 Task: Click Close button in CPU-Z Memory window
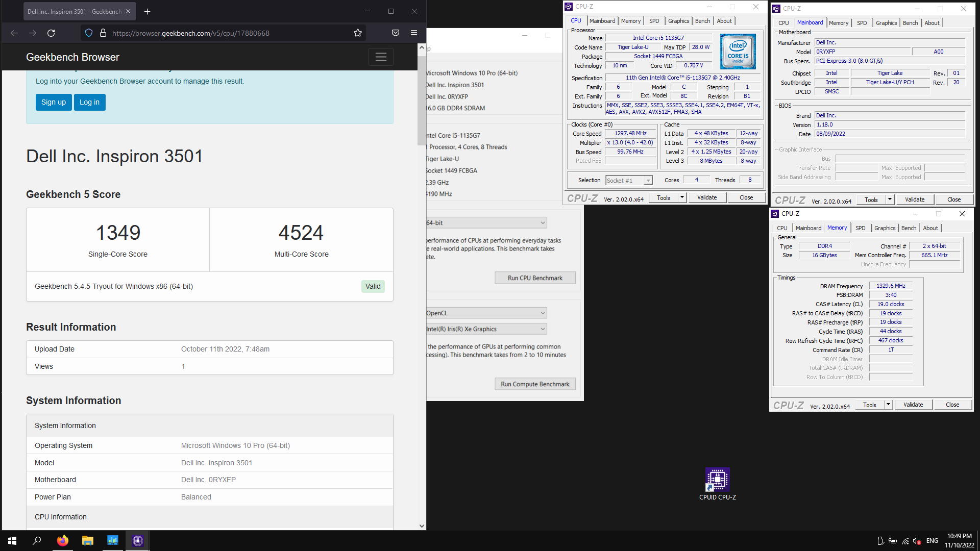(x=952, y=405)
